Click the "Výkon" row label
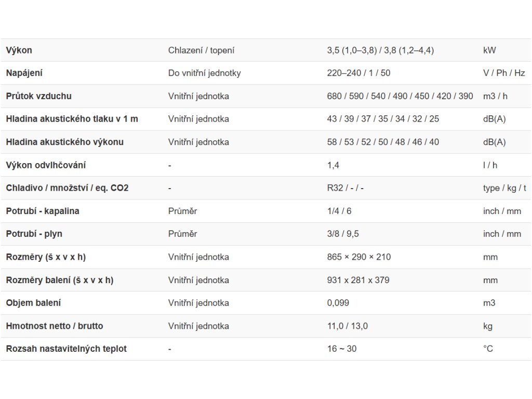The width and height of the screenshot is (532, 399). [19, 50]
